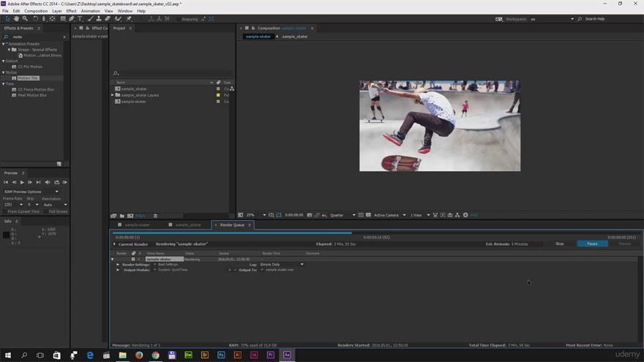Click the new folder icon in Project panel

tap(122, 216)
